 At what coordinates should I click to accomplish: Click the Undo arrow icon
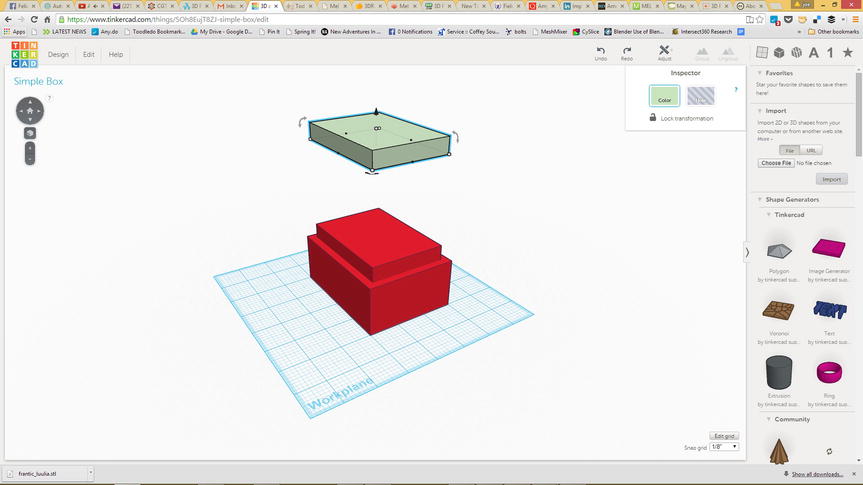point(600,51)
